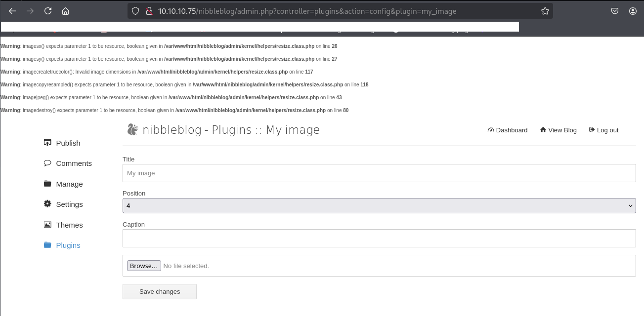Open the Settings sidebar item

click(69, 204)
